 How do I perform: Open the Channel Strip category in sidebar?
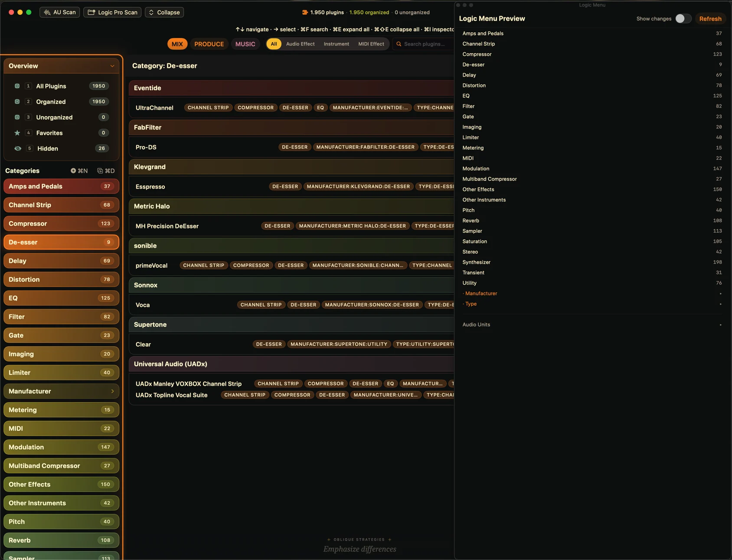click(x=61, y=205)
